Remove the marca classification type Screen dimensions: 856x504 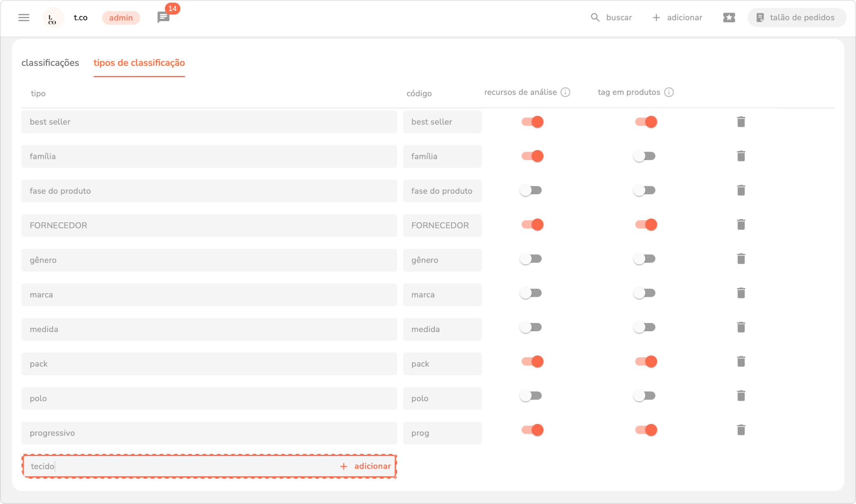click(x=741, y=293)
